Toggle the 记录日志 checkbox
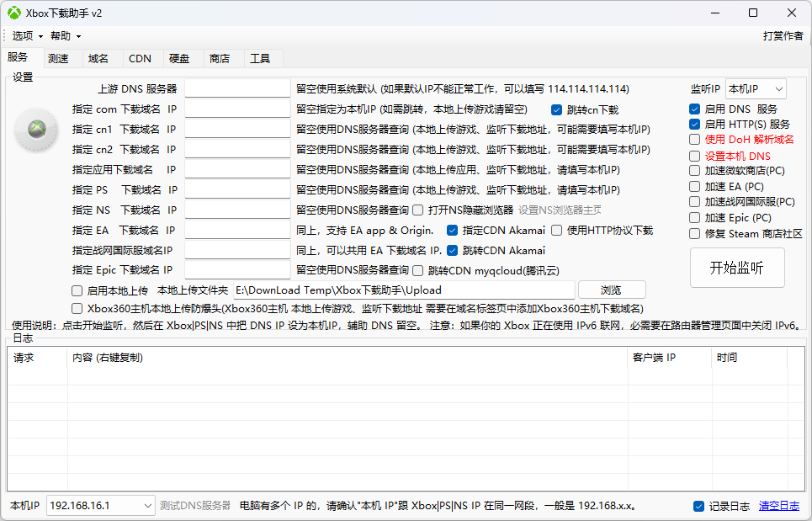This screenshot has height=521, width=812. click(x=698, y=506)
